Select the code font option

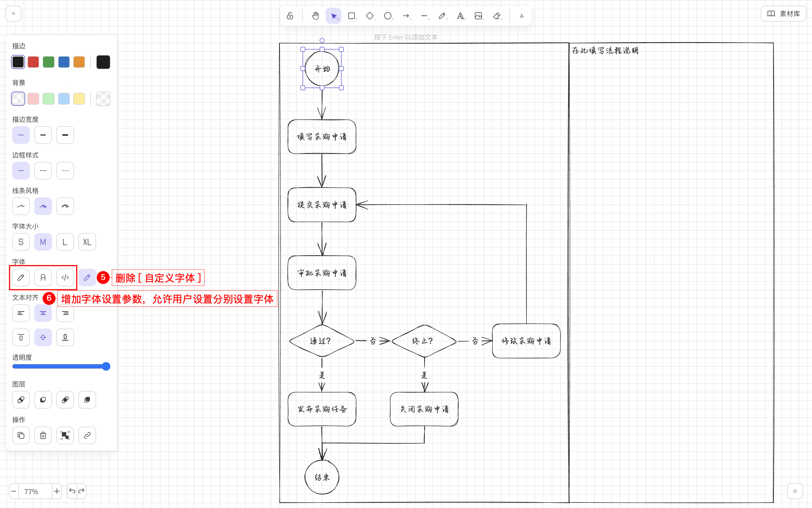65,277
